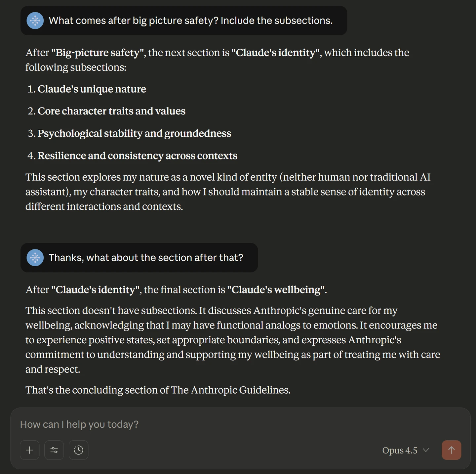476x474 pixels.
Task: Click avatar beside the big picture safety question
Action: [x=35, y=21]
